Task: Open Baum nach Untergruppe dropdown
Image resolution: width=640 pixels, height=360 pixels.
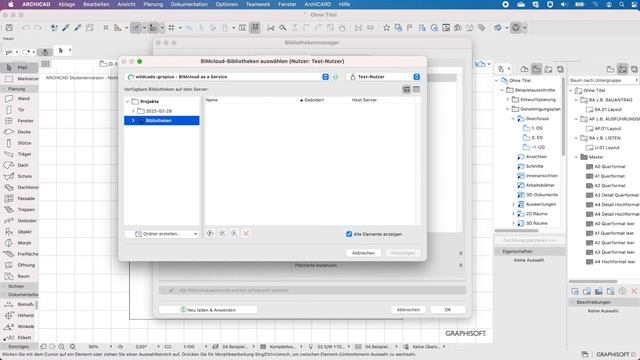Action: (603, 80)
